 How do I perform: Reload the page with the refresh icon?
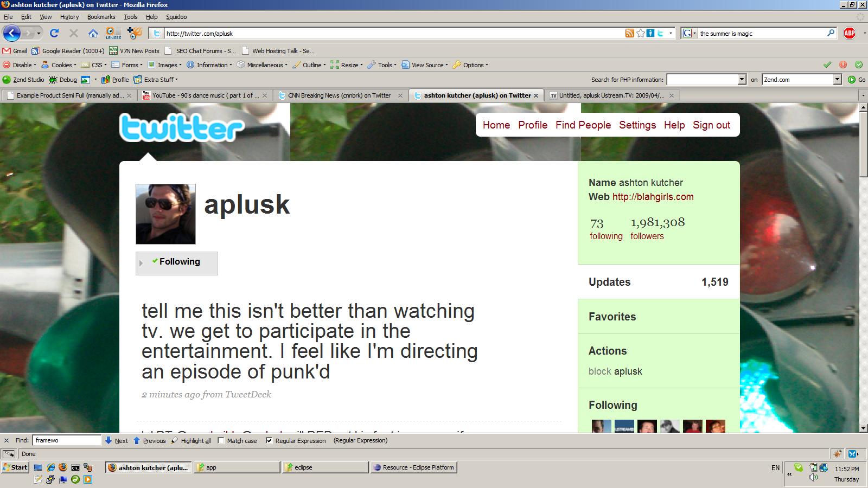pos(54,33)
